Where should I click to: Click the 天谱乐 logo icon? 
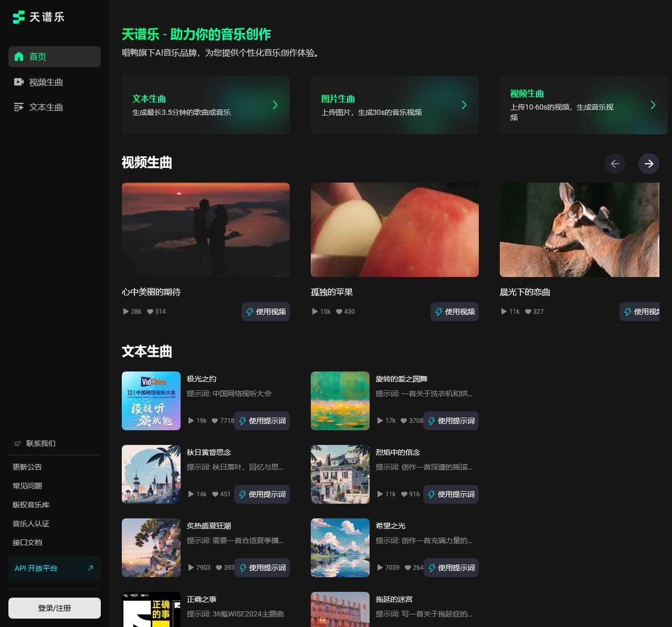18,17
